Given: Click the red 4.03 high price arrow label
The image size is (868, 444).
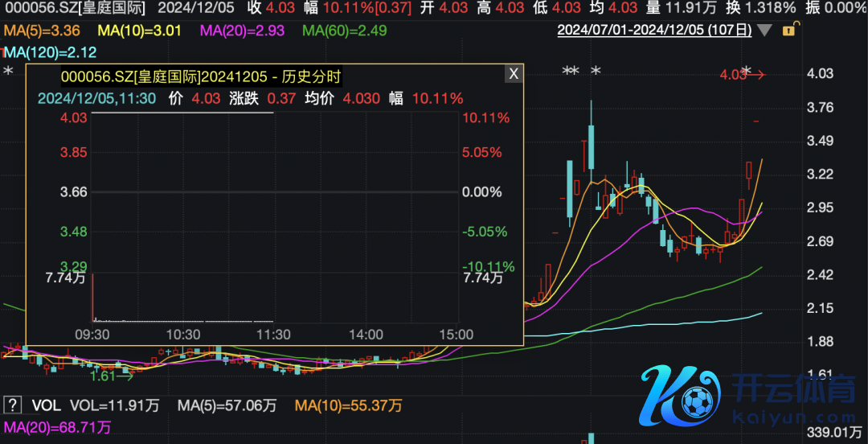Looking at the screenshot, I should [742, 76].
